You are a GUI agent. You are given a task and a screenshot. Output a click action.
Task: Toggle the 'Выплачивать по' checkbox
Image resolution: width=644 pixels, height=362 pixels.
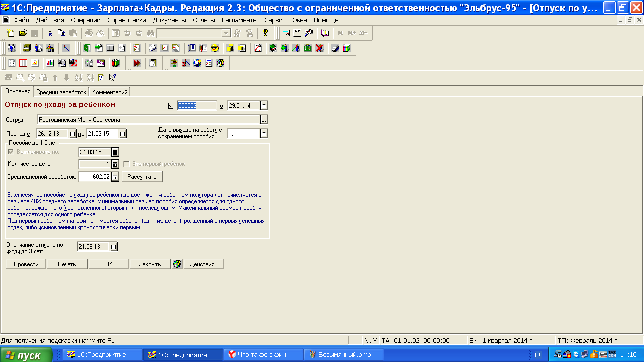point(11,152)
